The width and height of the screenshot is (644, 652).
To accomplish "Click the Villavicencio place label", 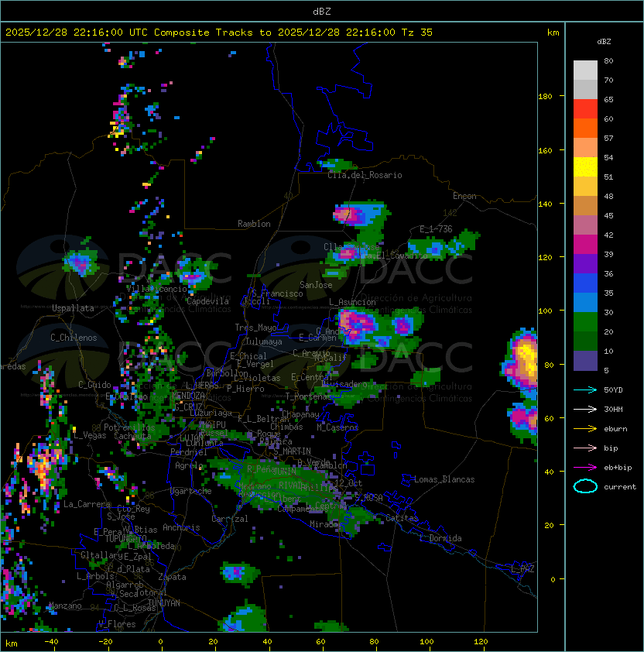I will pos(156,289).
